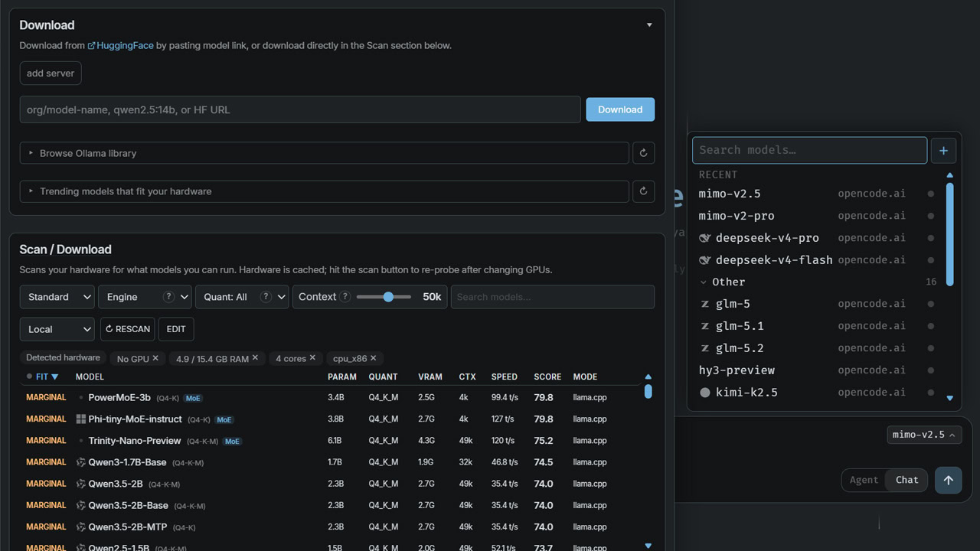Open the Engine dropdown

(145, 297)
